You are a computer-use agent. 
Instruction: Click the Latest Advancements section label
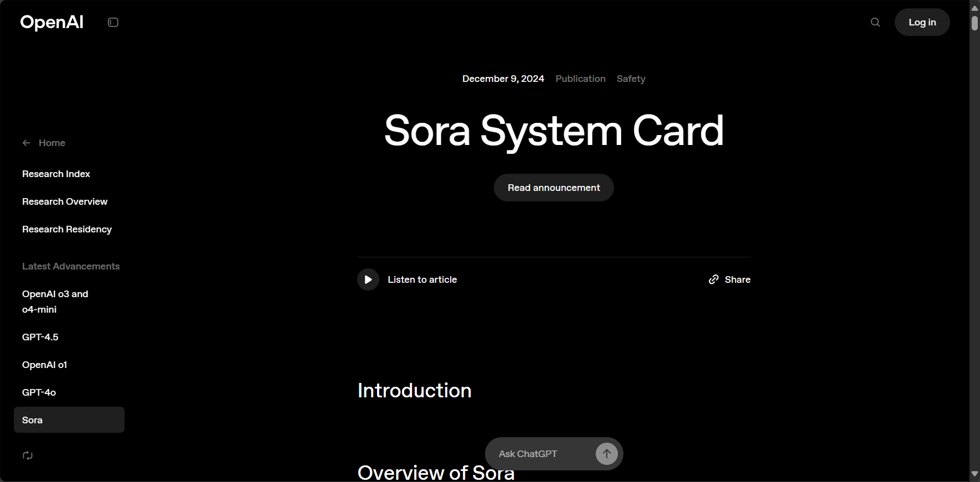point(71,266)
